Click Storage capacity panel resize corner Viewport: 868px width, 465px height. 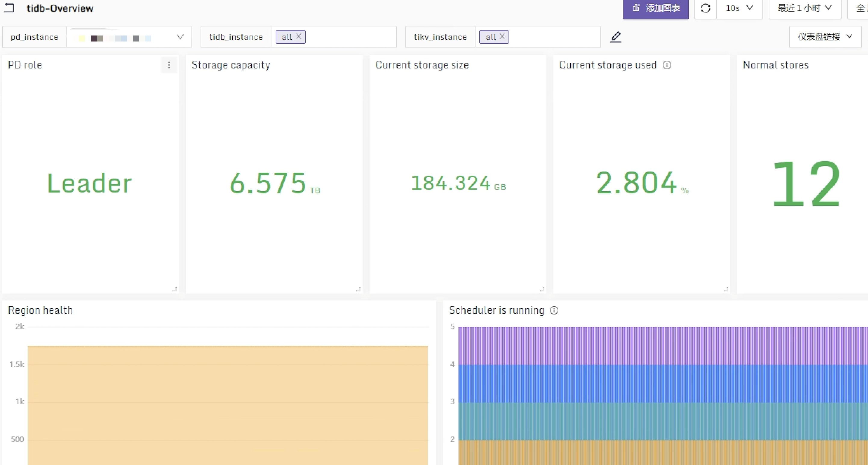[x=358, y=289]
